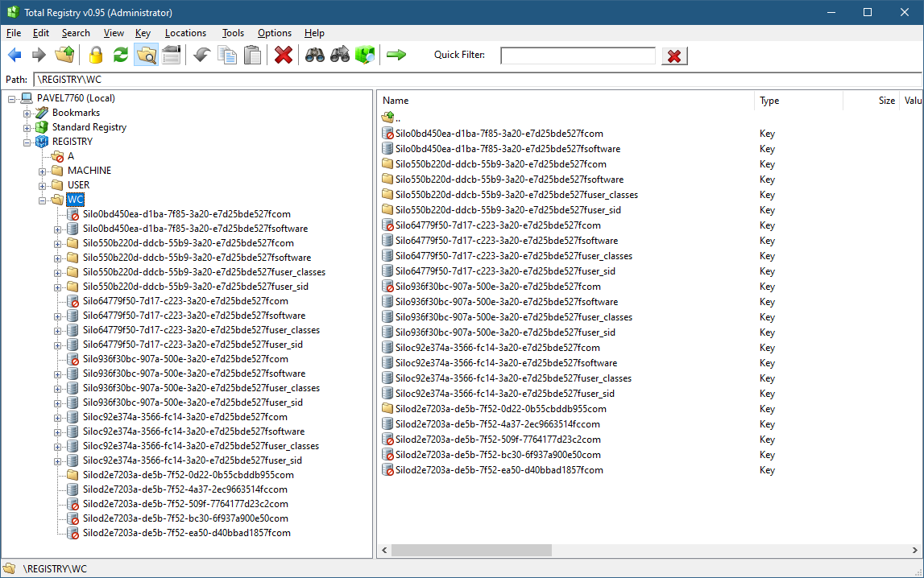924x578 pixels.
Task: Navigate back using the blue back arrow
Action: 14,55
